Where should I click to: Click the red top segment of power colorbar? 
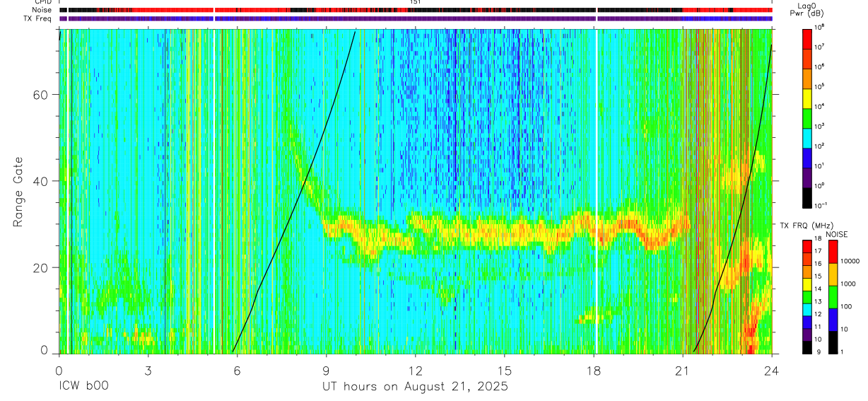point(807,38)
